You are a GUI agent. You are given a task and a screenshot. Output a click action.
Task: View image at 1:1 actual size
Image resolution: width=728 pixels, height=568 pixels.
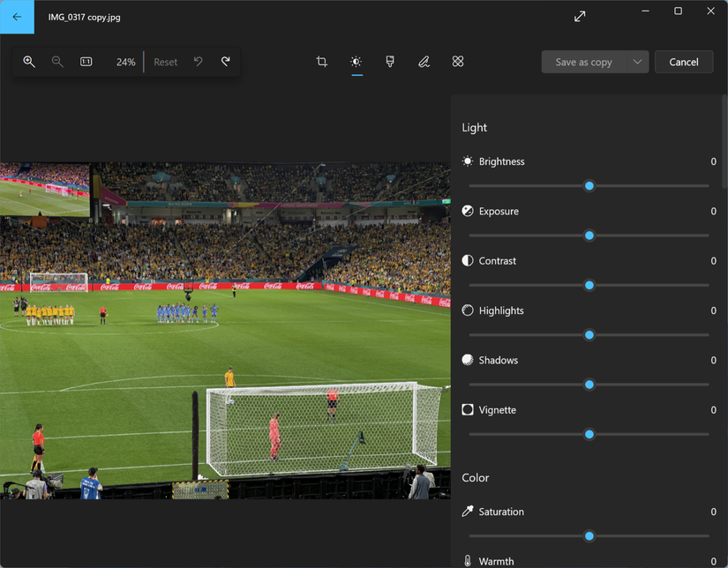[86, 62]
